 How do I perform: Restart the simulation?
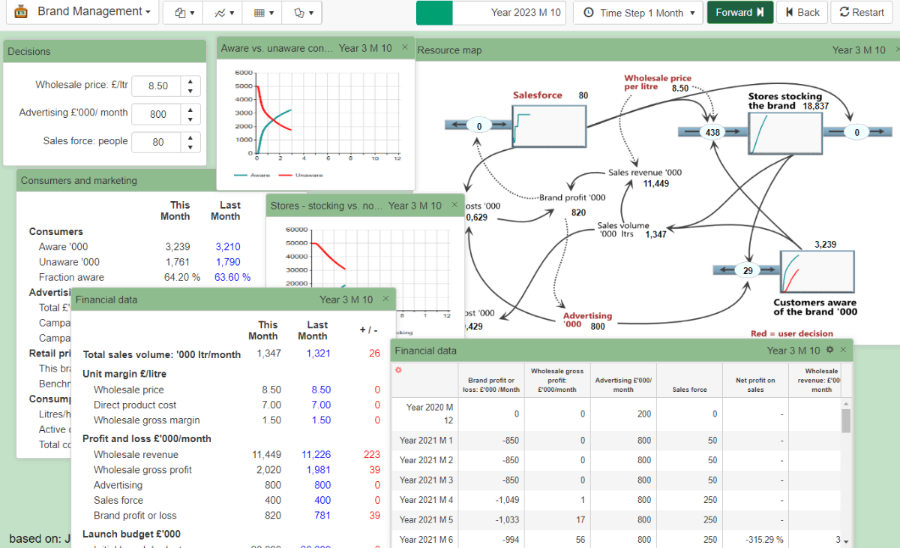coord(861,13)
